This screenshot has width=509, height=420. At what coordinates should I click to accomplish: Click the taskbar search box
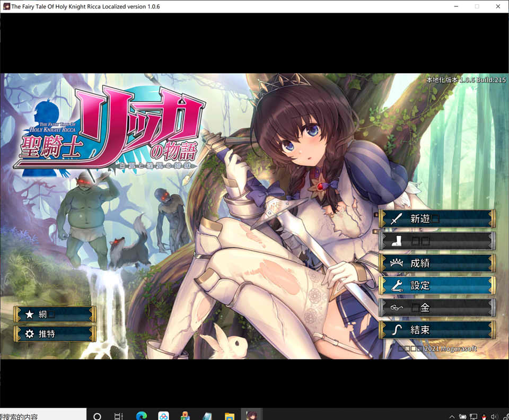click(43, 415)
